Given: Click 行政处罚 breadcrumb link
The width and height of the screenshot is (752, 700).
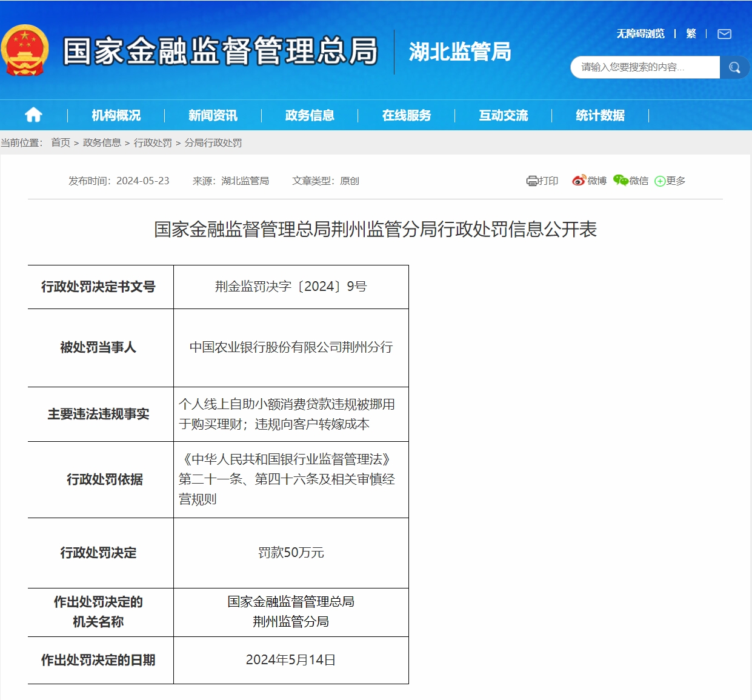Looking at the screenshot, I should 153,142.
